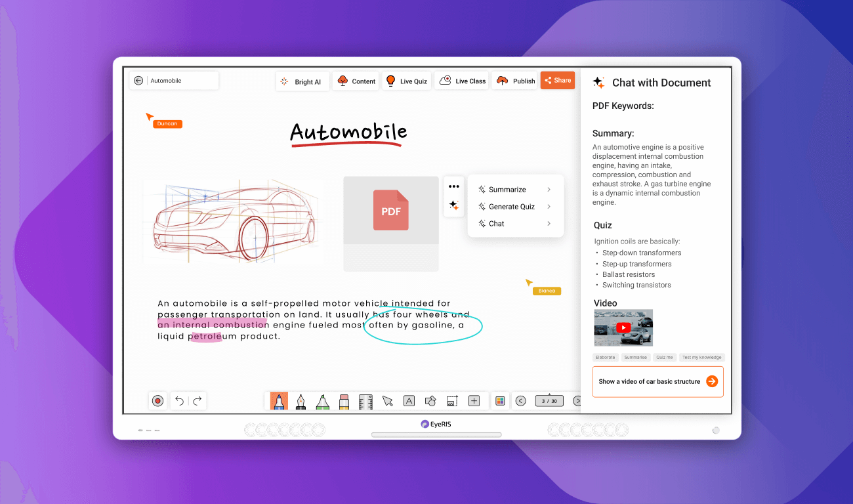Undo the last action

[x=179, y=401]
